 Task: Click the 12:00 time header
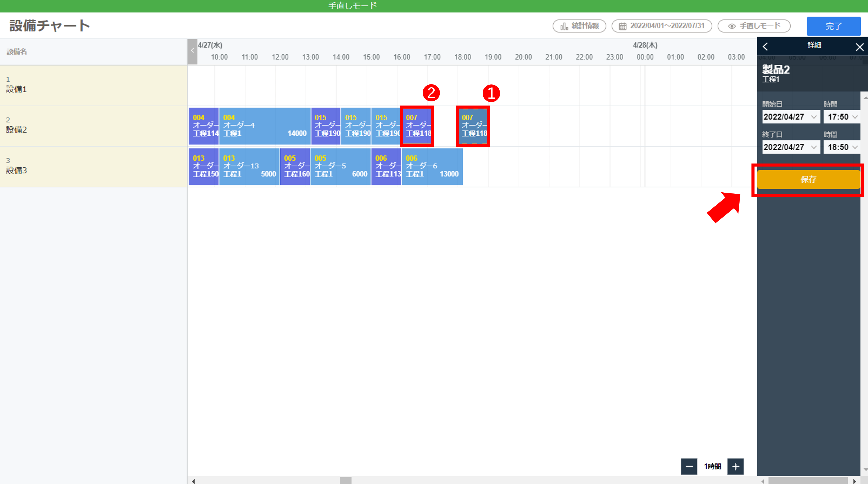click(280, 57)
